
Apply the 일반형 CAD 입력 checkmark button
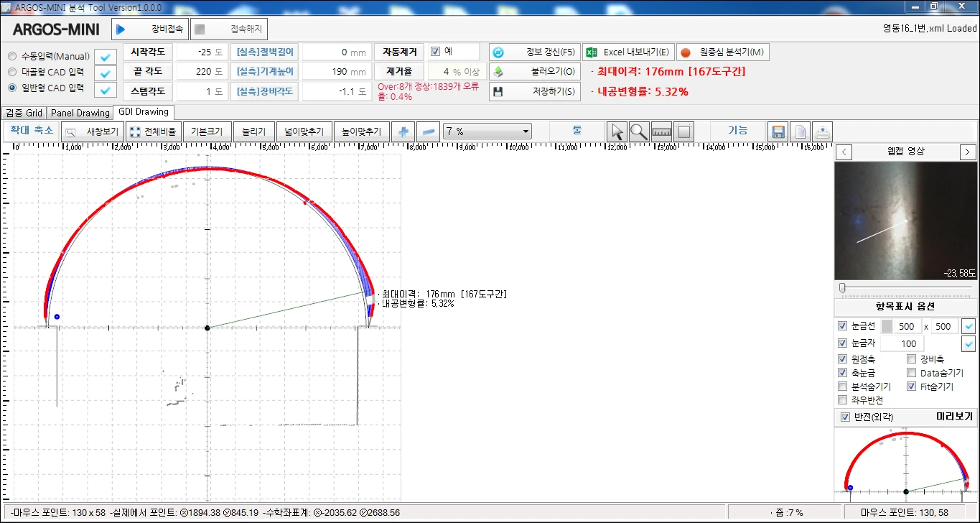coord(106,90)
